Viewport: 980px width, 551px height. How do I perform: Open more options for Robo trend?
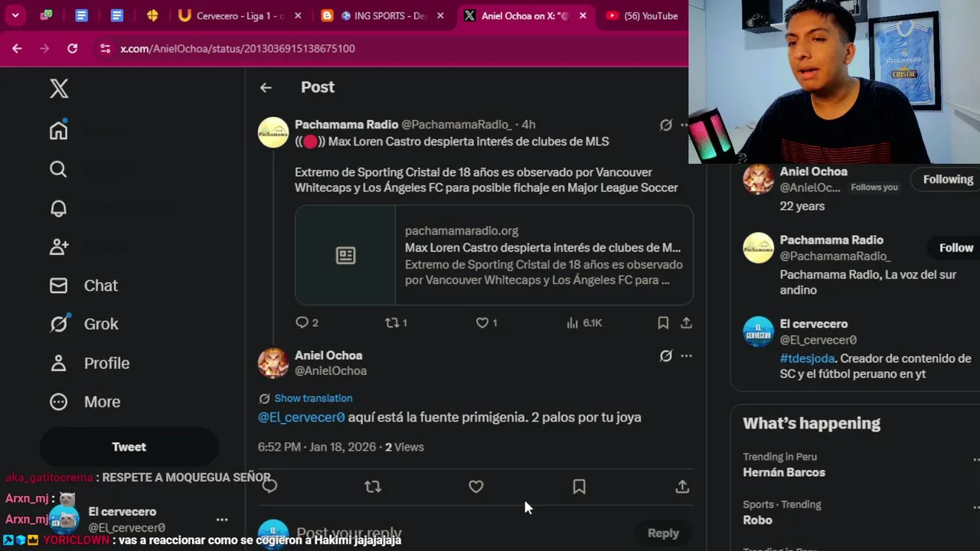click(x=975, y=507)
